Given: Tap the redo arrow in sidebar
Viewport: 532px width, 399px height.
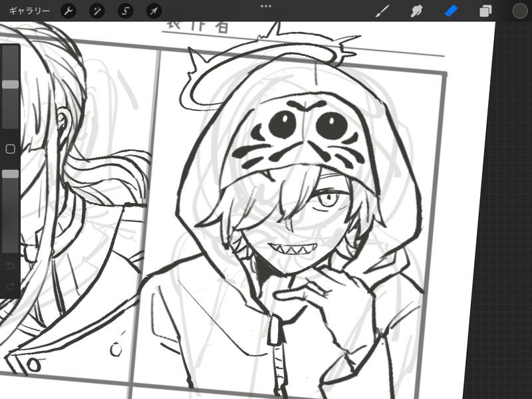Looking at the screenshot, I should click(10, 286).
